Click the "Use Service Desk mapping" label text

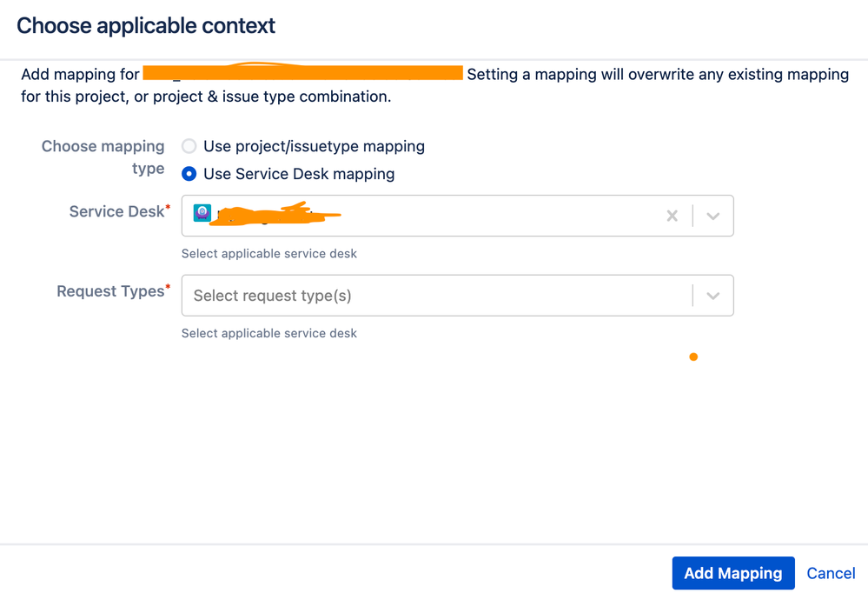pos(299,174)
